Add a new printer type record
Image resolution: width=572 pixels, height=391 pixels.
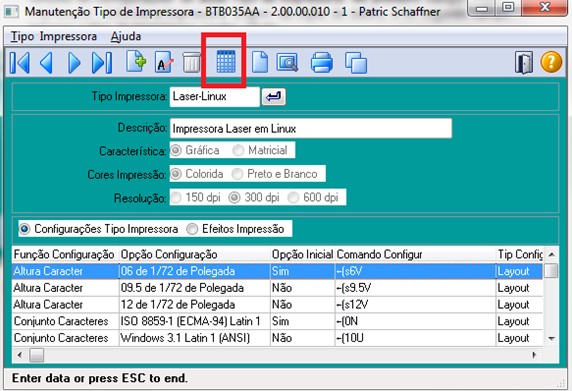point(136,61)
